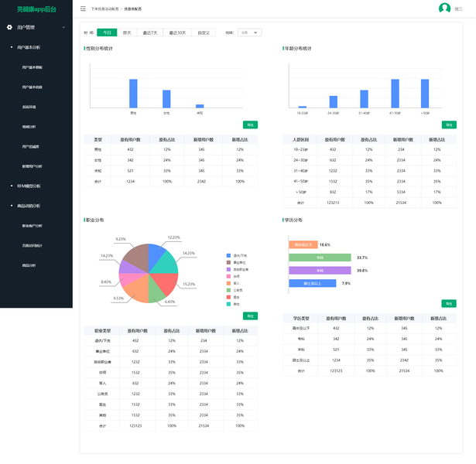Toggle 军人 orange legend swatch
The width and height of the screenshot is (476, 464).
pos(228,283)
